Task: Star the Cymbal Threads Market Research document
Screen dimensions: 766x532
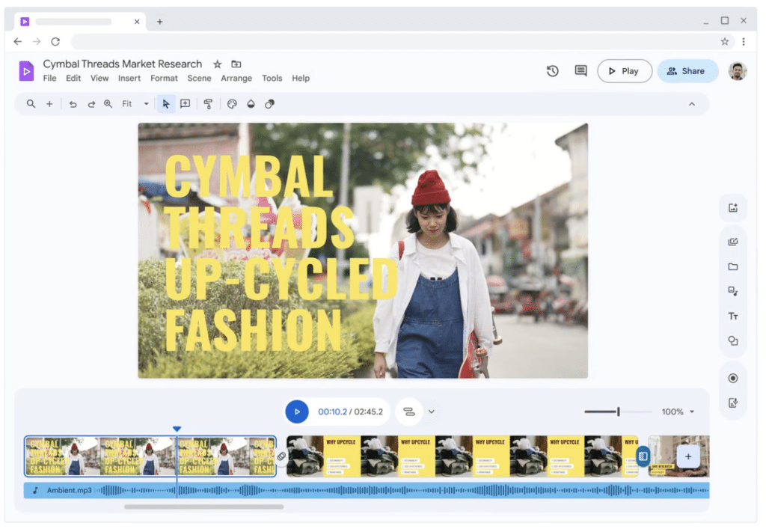Action: coord(217,64)
